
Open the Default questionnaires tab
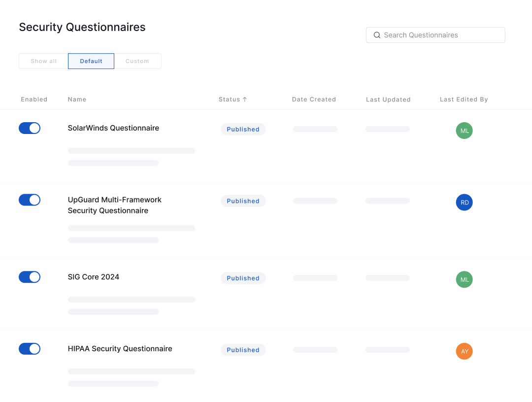coord(91,61)
